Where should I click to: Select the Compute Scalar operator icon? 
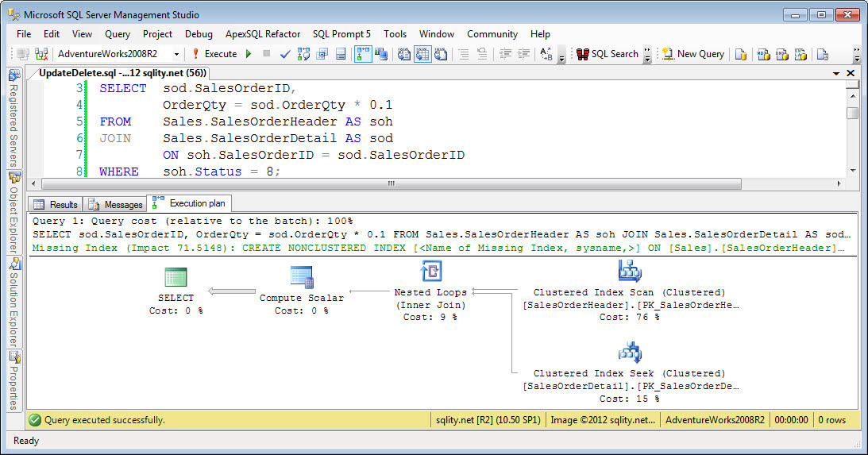point(302,277)
